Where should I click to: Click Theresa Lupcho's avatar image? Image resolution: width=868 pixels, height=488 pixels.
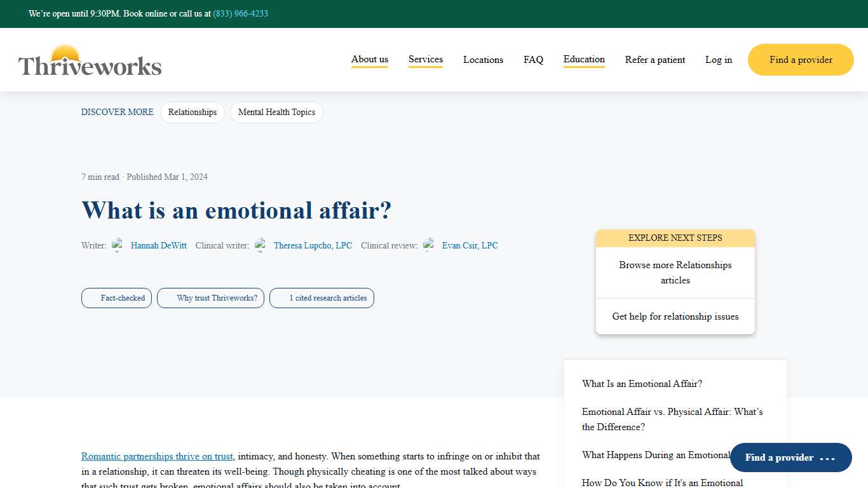point(261,245)
